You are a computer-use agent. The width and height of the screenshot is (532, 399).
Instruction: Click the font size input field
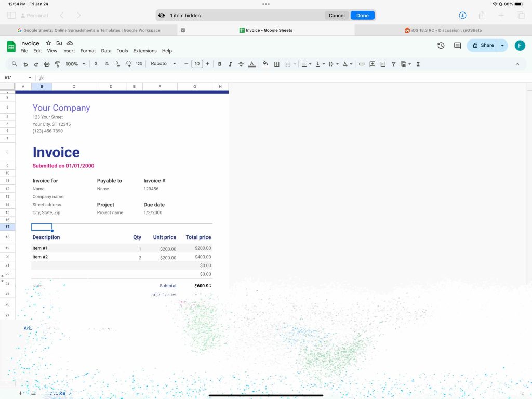point(197,64)
